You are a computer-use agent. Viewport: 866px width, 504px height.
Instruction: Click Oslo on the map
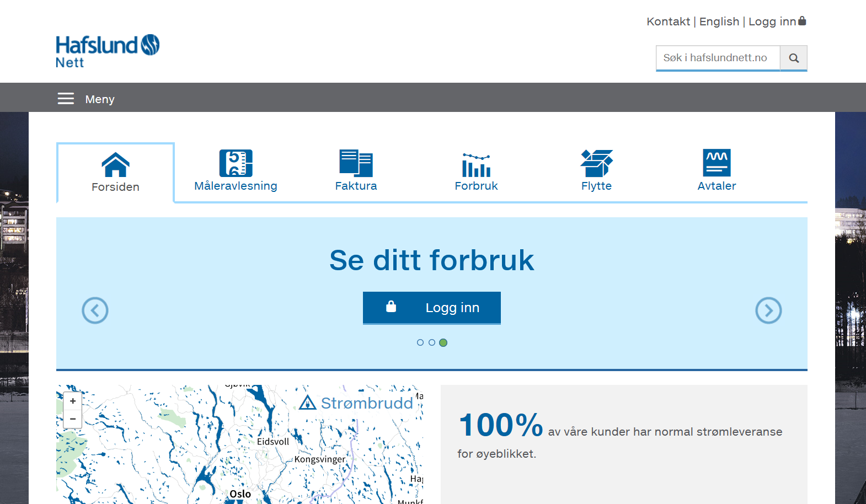point(240,494)
